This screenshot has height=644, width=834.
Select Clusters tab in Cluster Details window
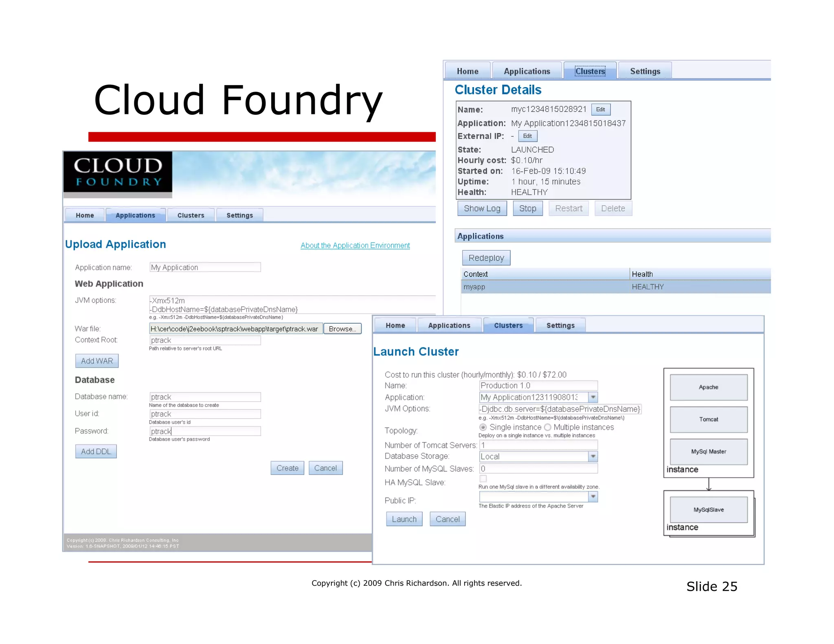coord(590,71)
